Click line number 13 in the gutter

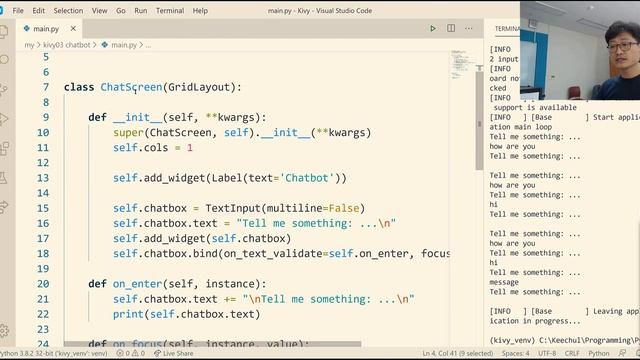click(x=43, y=178)
